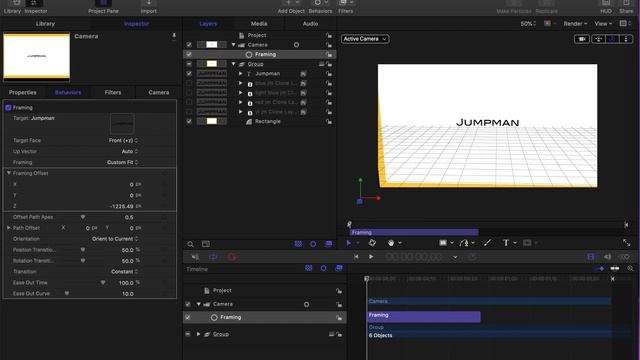
Task: Open the Camera inspector tab
Action: 159,93
